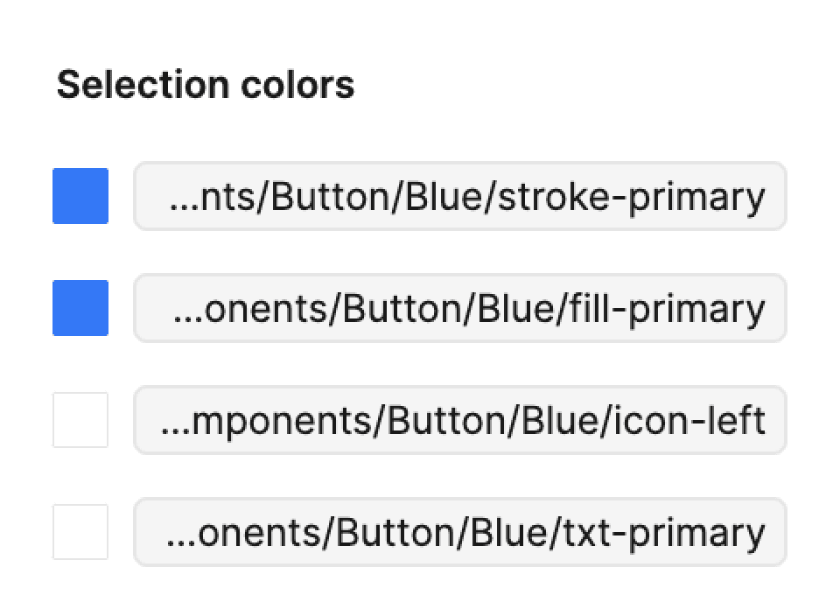Edit the topmost color variable name pill
The width and height of the screenshot is (840, 616).
(460, 196)
